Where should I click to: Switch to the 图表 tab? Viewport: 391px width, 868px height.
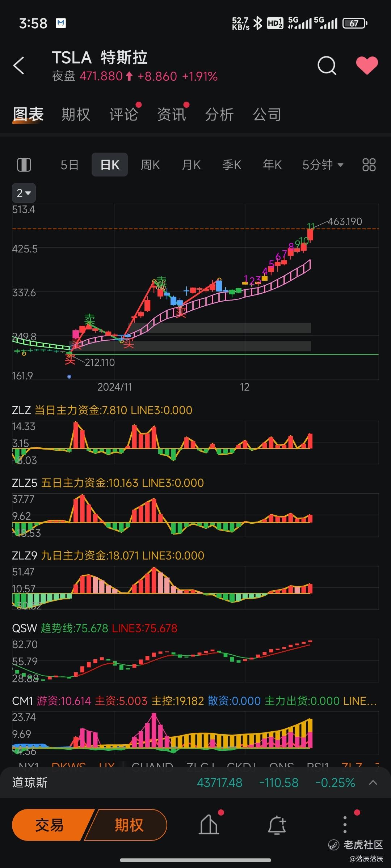tap(28, 115)
